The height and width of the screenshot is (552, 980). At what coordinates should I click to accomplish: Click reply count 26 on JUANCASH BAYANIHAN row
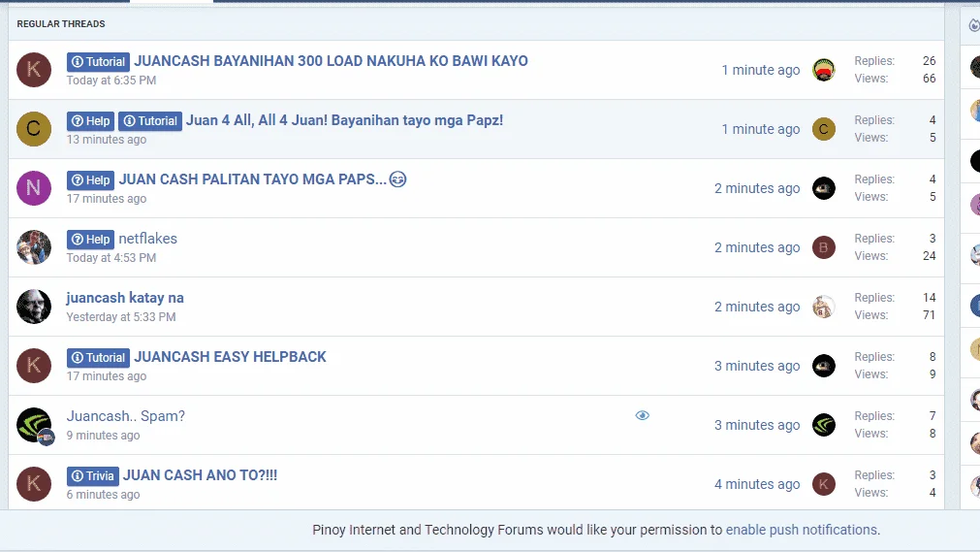coord(929,61)
